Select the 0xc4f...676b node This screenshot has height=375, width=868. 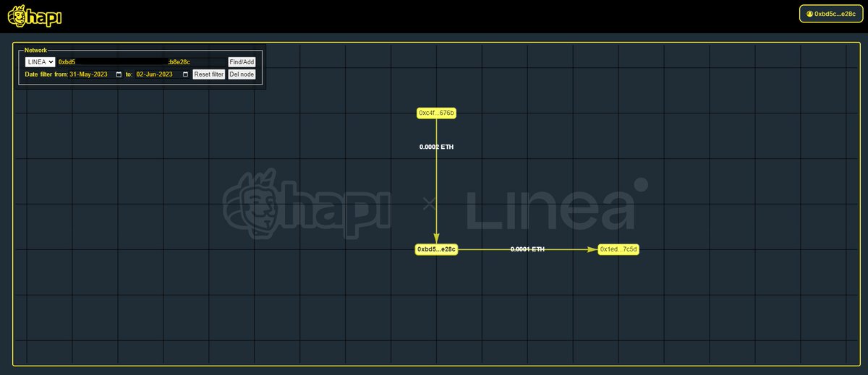437,113
